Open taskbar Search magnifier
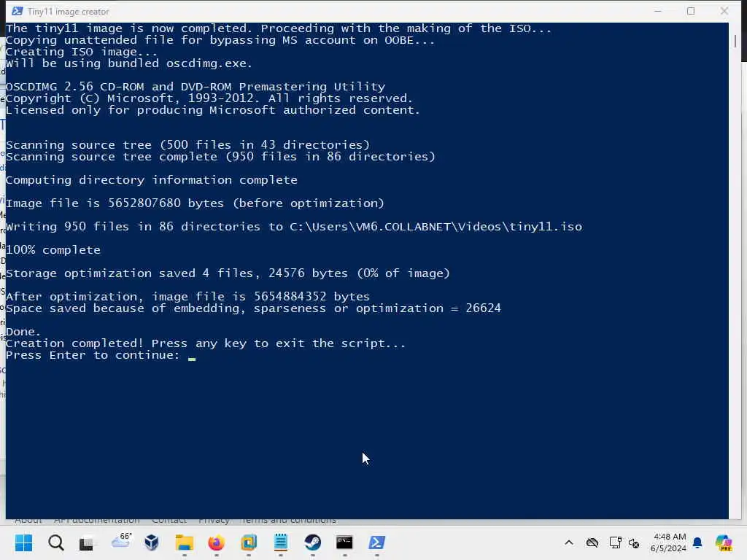747x560 pixels. 55,542
